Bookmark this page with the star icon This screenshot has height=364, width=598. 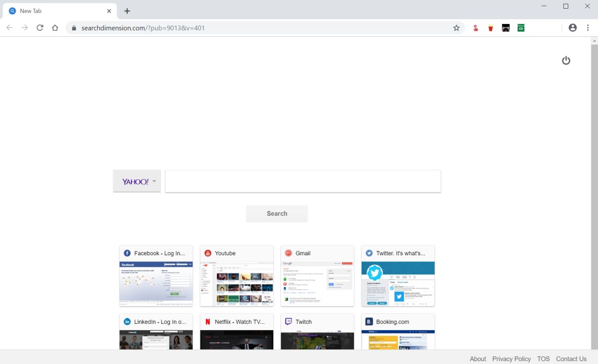tap(457, 28)
